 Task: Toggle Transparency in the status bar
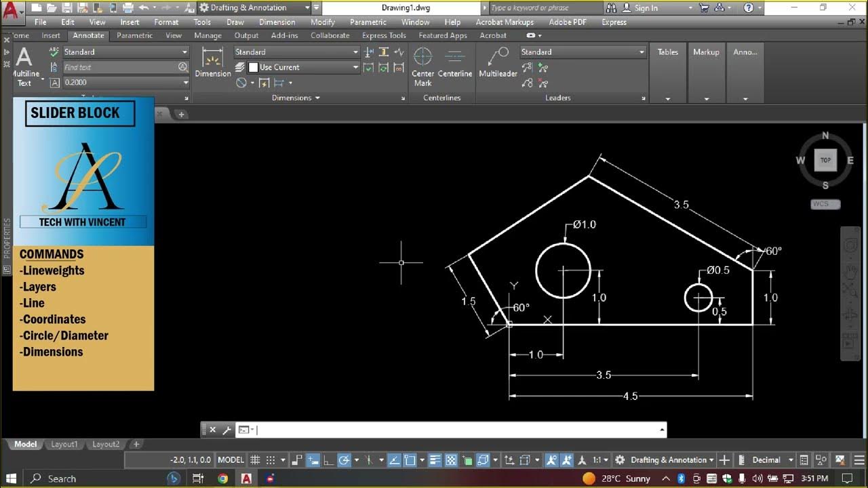(x=451, y=460)
